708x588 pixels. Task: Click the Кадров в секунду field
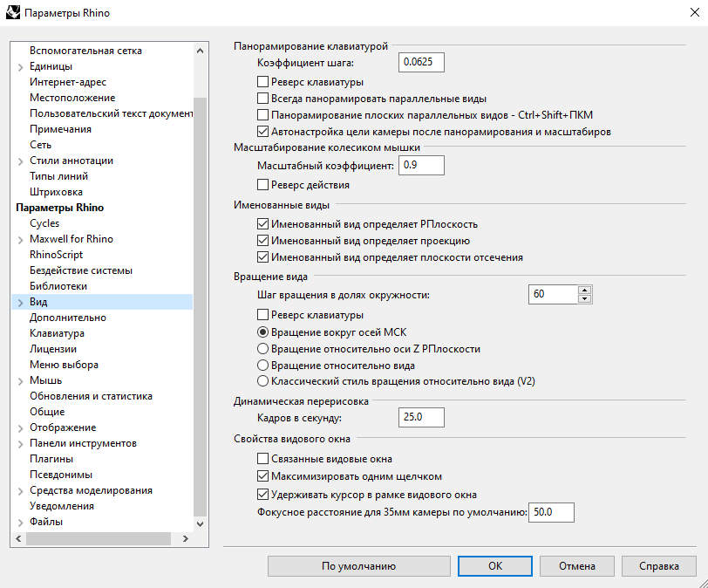pos(421,417)
